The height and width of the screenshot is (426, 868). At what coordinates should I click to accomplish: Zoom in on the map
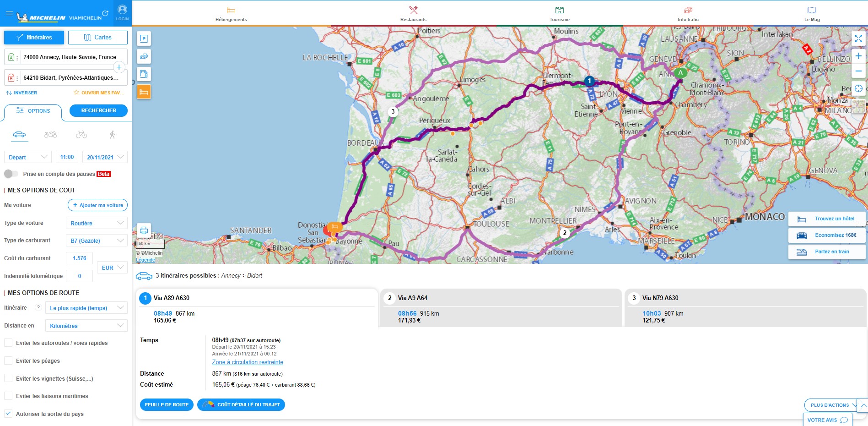click(858, 56)
